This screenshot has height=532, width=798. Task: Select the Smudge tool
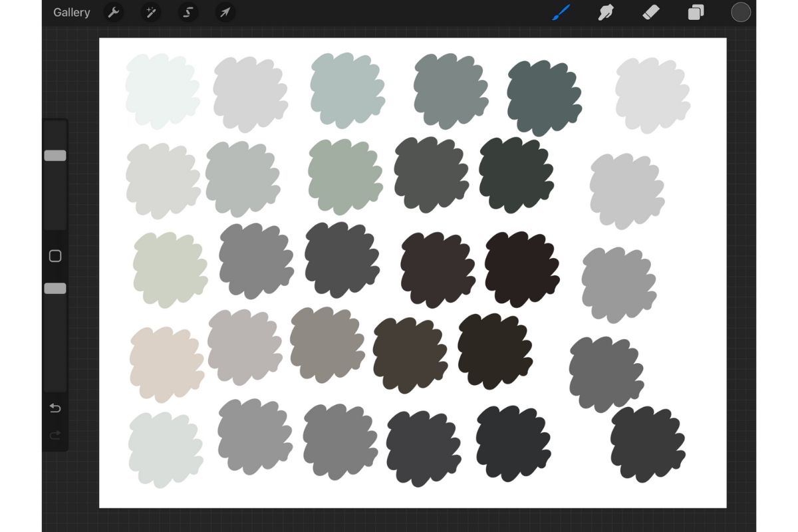606,12
